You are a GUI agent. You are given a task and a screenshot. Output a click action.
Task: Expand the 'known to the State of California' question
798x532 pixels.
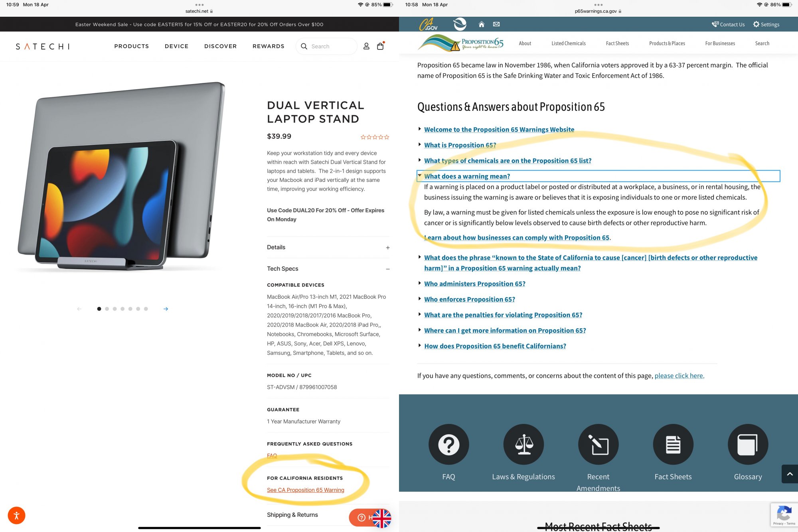(591, 263)
